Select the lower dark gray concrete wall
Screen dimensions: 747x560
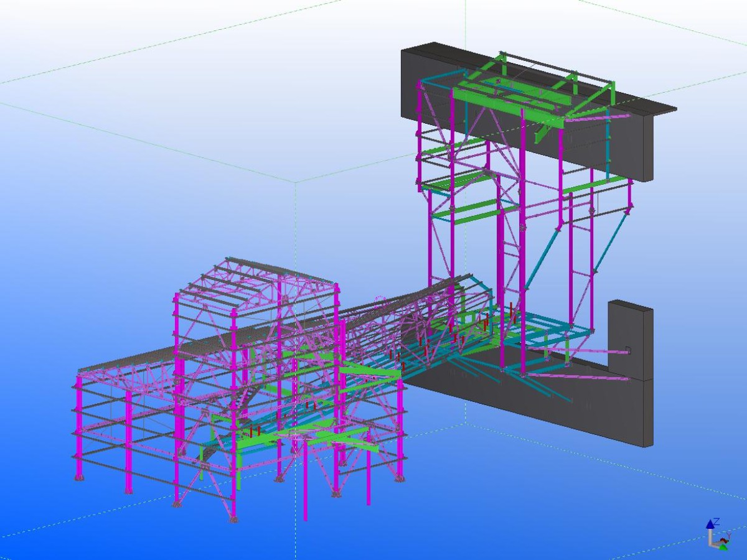coord(560,404)
